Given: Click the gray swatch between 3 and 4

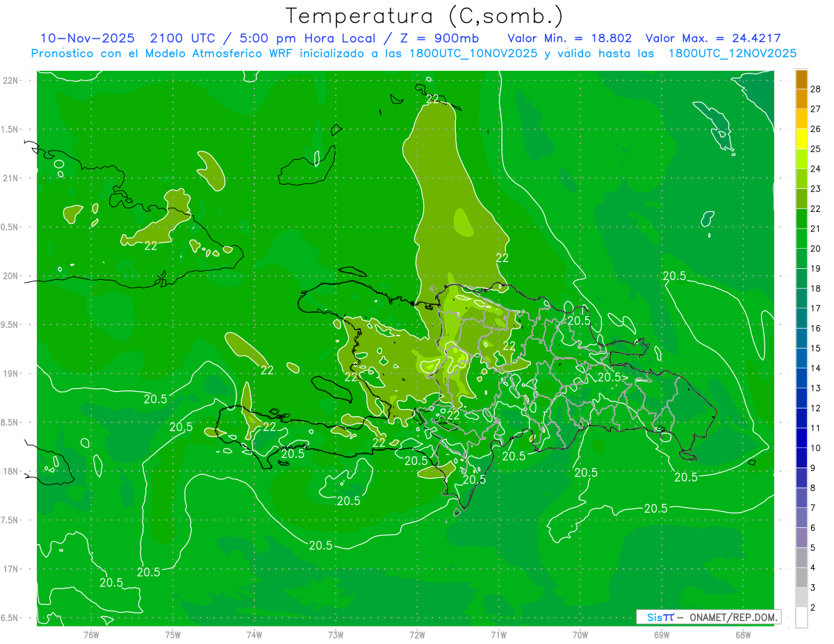Looking at the screenshot, I should (x=801, y=578).
